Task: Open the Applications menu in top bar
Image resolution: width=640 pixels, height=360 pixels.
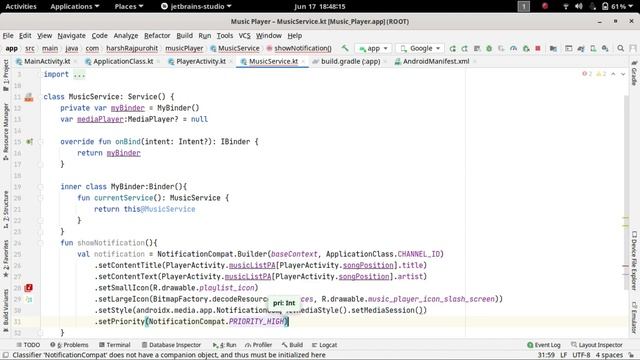Action: tap(75, 6)
